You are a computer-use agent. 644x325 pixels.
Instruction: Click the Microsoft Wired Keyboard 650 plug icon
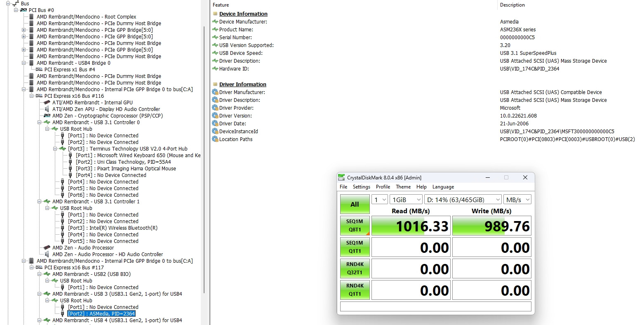point(71,155)
